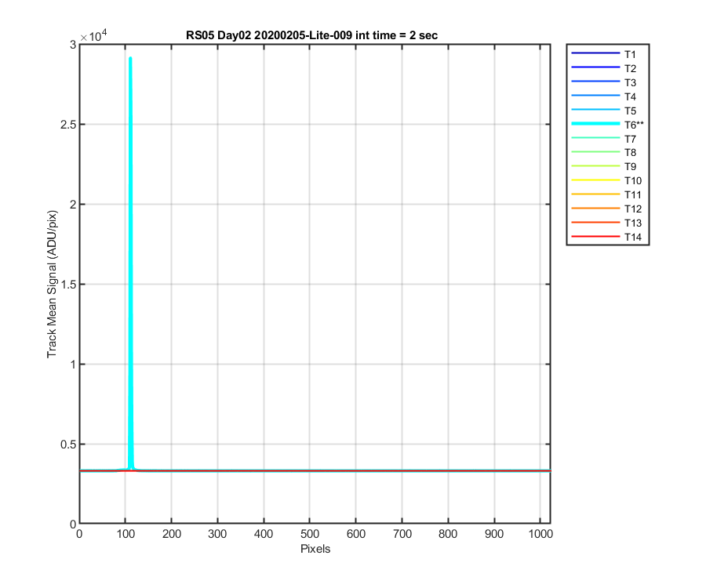This screenshot has height=588, width=706.
Task: Click the thick cyan T6 legend swatch
Action: pos(595,124)
